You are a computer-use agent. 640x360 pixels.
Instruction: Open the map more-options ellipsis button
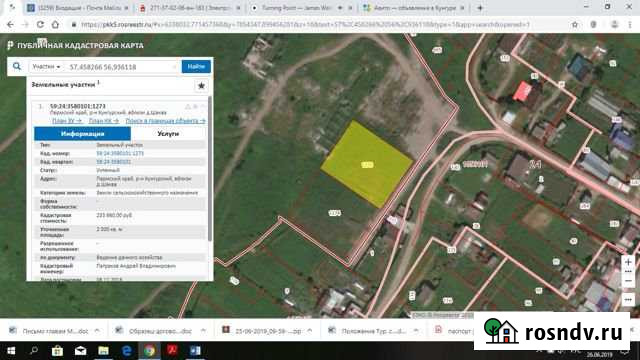click(x=628, y=300)
